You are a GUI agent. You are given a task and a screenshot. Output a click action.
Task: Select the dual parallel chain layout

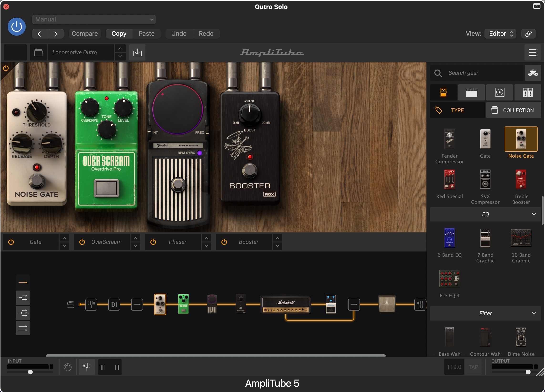pos(23,328)
